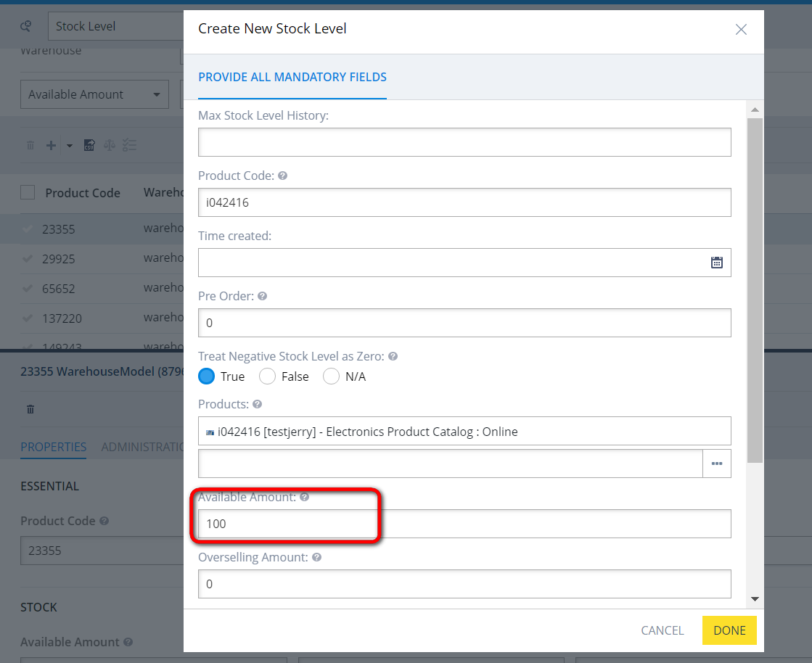Click the help icon beside Products label
The height and width of the screenshot is (663, 812).
[x=257, y=404]
